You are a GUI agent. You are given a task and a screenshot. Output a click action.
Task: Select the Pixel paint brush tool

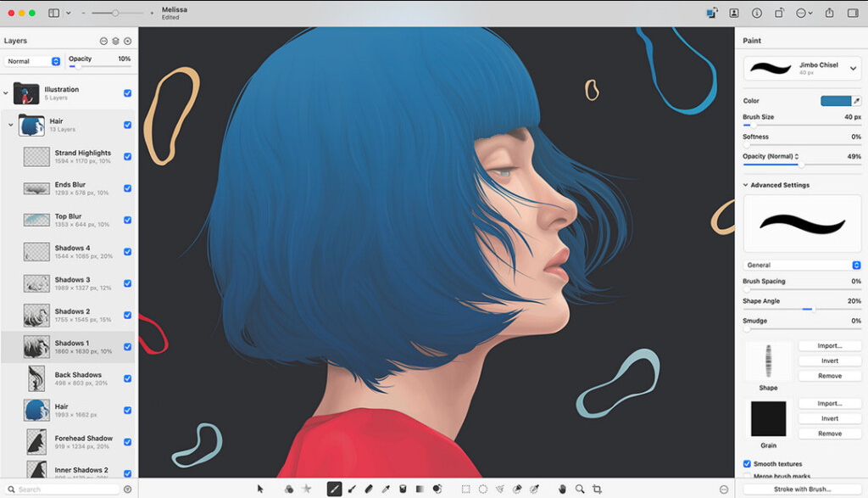[352, 489]
